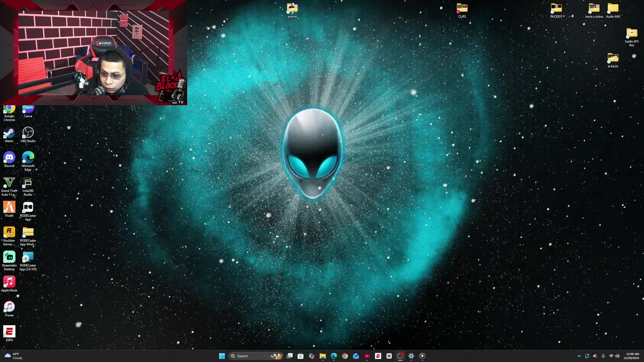
Task: Open CapCut from the taskbar
Action: tap(389, 356)
